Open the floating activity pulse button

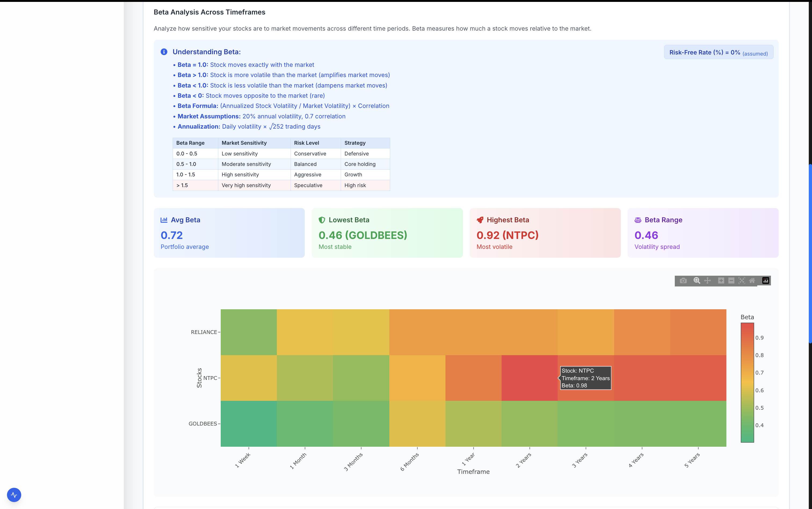click(x=14, y=495)
